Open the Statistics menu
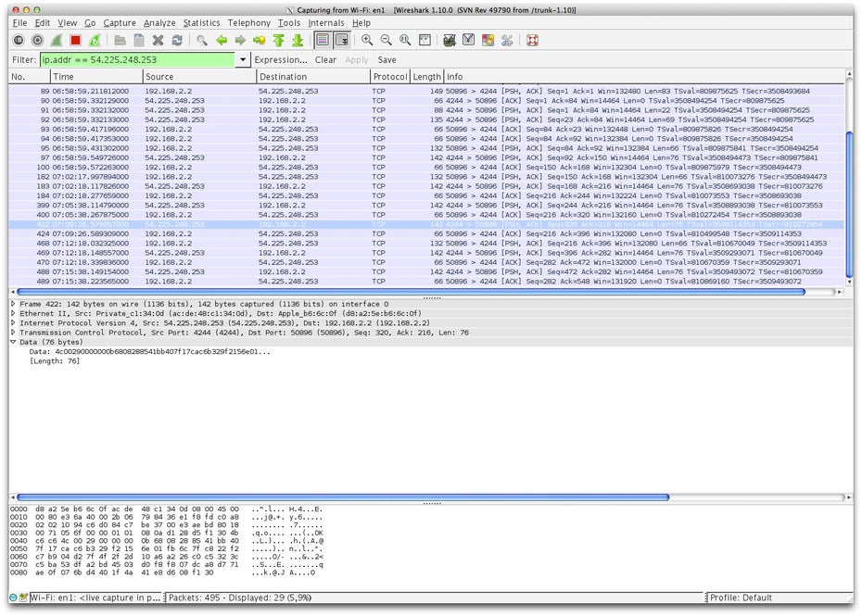Viewport: 862px width, 616px height. point(201,22)
